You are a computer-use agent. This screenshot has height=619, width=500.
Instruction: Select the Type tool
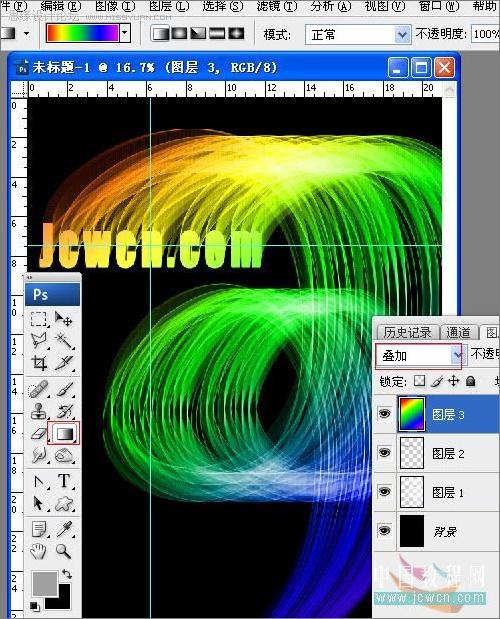[64, 482]
